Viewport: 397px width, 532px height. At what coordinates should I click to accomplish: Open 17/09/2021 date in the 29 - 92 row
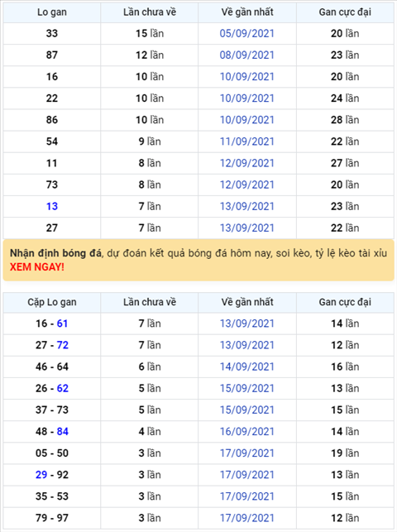tap(246, 475)
